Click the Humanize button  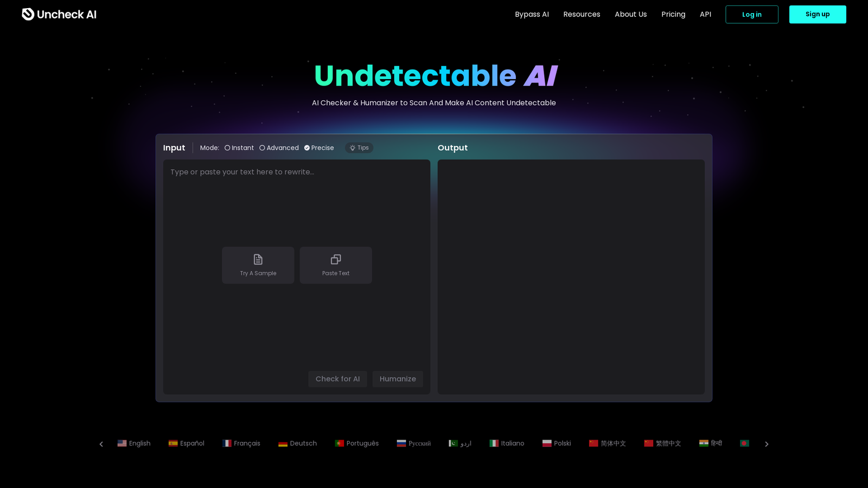pos(398,379)
